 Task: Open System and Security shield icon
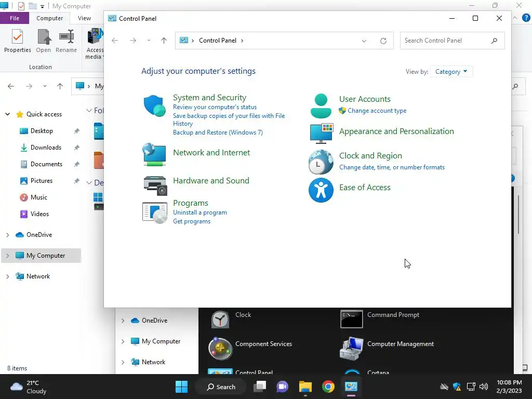154,105
